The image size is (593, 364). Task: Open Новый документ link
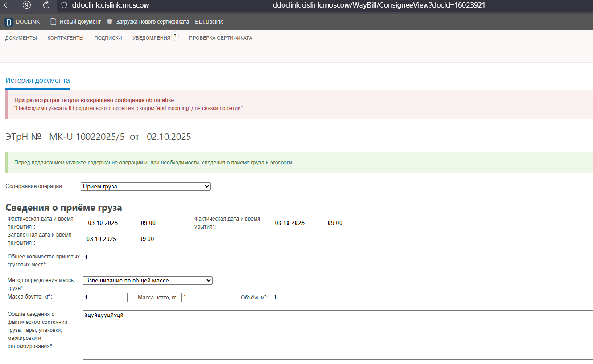[x=80, y=21]
